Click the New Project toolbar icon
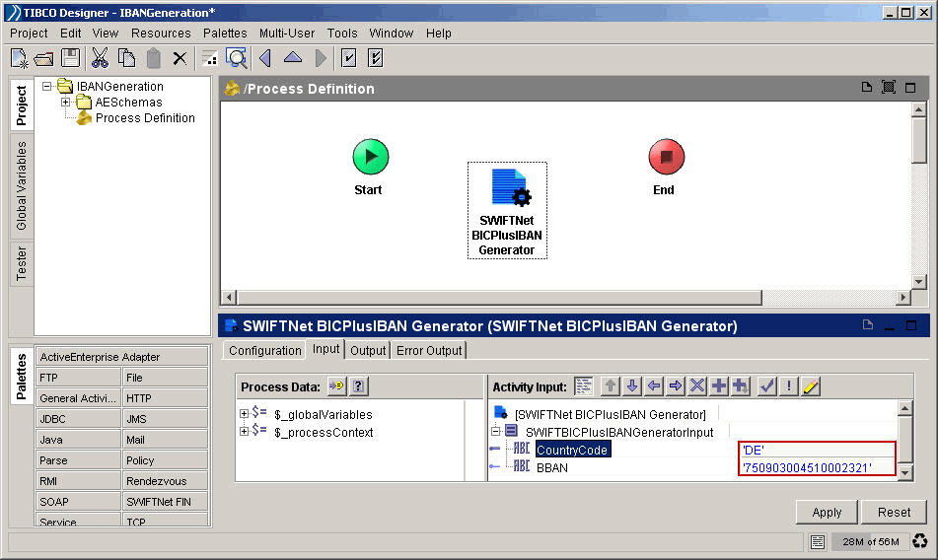The height and width of the screenshot is (560, 938). tap(19, 58)
